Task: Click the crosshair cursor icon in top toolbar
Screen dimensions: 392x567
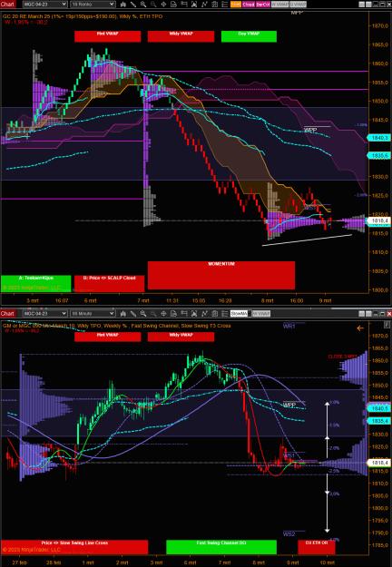Action: [x=163, y=5]
